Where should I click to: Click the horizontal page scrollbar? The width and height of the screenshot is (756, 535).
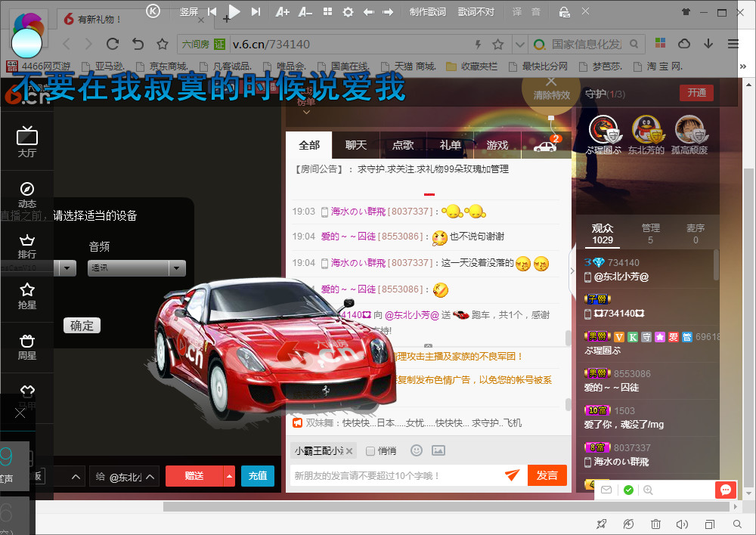[445, 506]
